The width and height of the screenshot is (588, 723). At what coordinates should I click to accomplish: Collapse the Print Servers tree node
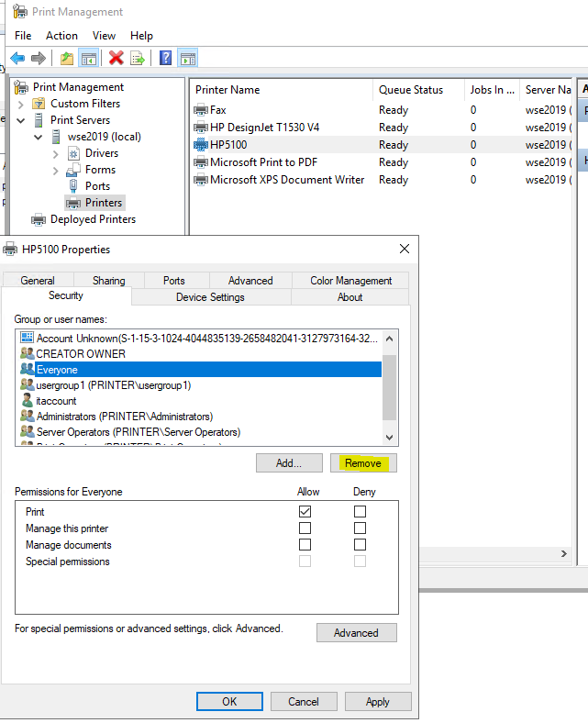(21, 121)
